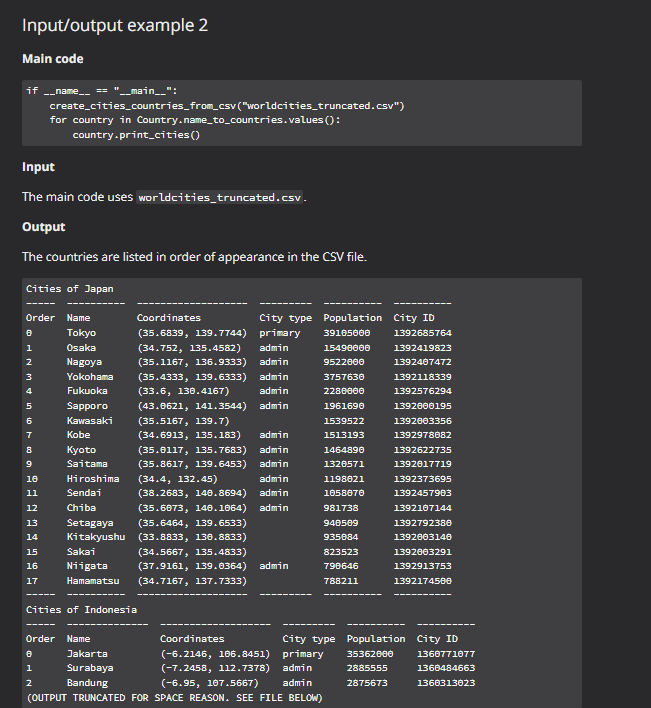Click the 'Surabaya' city name
Image resolution: width=651 pixels, height=708 pixels.
coord(90,667)
